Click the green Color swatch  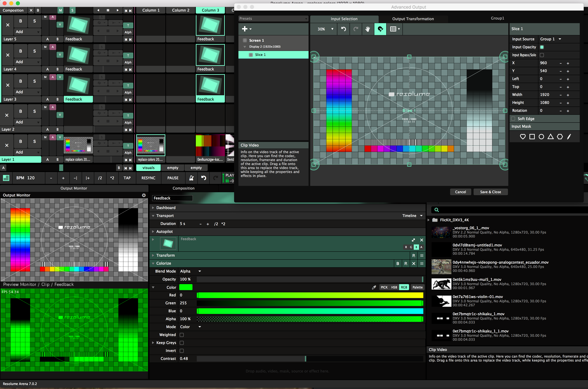(x=186, y=287)
